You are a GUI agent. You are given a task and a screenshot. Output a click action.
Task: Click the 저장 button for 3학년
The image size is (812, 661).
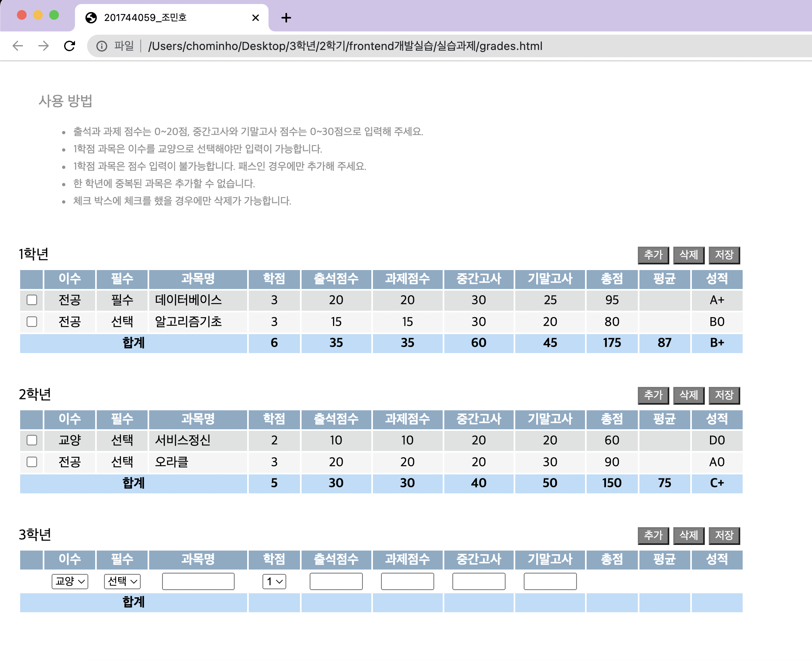point(725,536)
